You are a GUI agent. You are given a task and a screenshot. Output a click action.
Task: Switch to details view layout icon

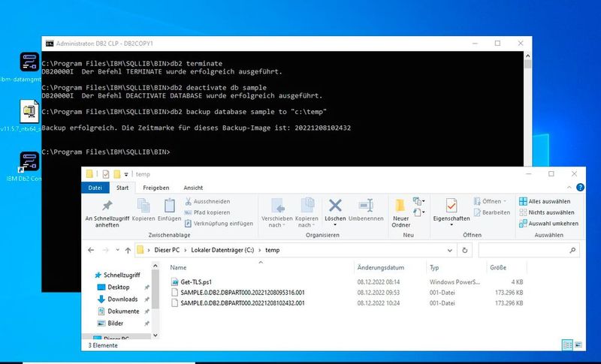click(567, 345)
